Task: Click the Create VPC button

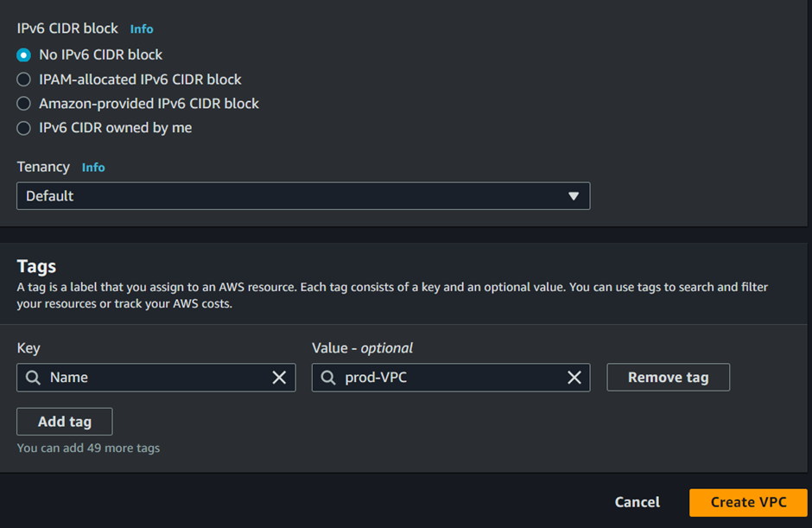Action: (x=748, y=502)
